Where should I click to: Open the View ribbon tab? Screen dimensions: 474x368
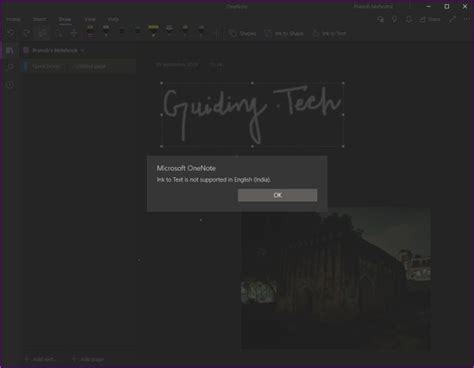pyautogui.click(x=90, y=19)
